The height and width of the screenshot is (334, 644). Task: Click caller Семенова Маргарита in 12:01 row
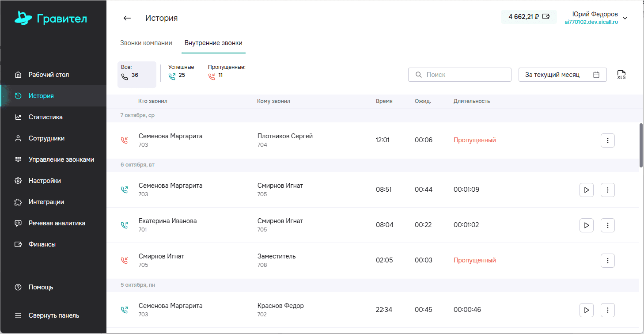pos(170,136)
